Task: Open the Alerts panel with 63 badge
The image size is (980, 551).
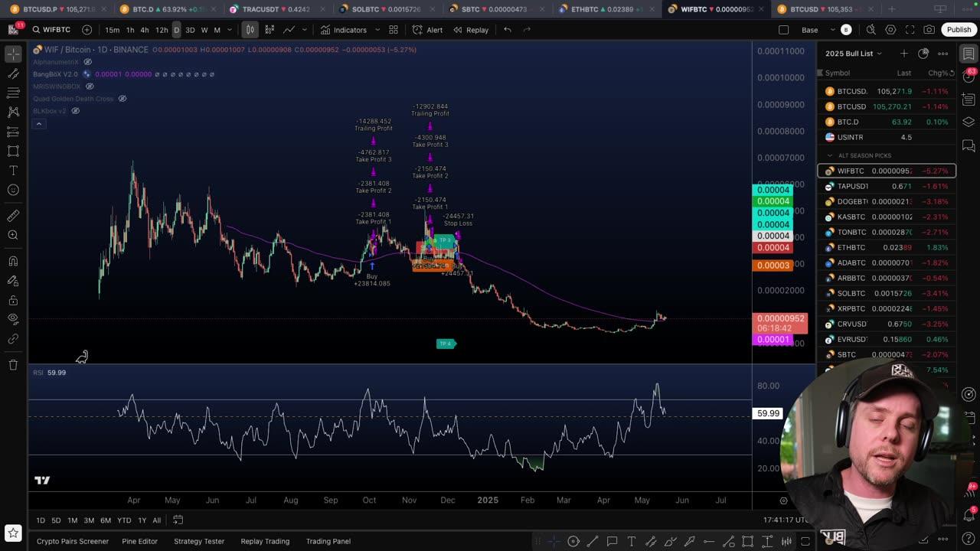Action: tap(969, 77)
